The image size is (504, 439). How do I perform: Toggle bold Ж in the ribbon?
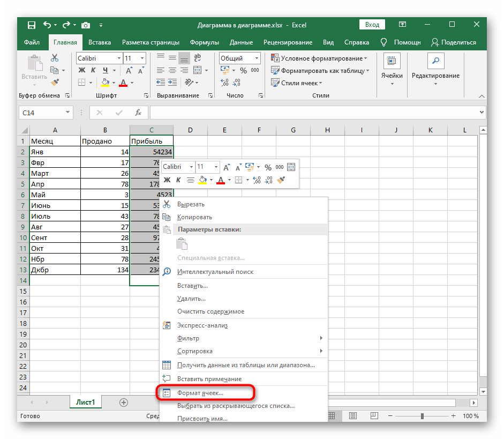tap(82, 70)
